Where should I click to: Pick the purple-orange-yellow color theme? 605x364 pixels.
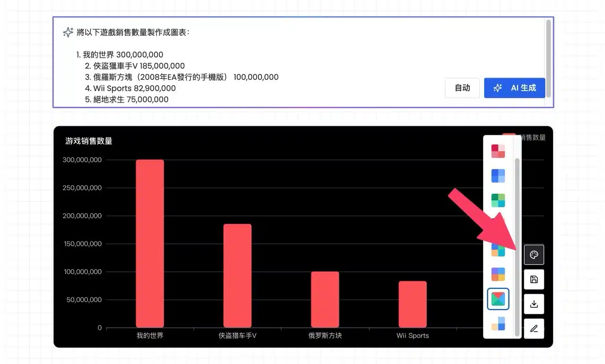click(x=498, y=274)
